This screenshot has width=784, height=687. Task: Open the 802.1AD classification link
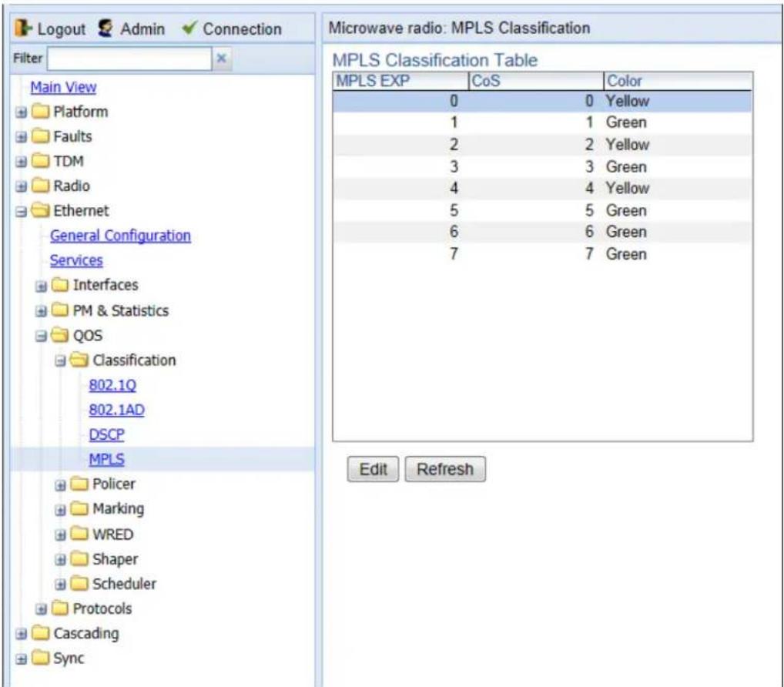click(116, 410)
